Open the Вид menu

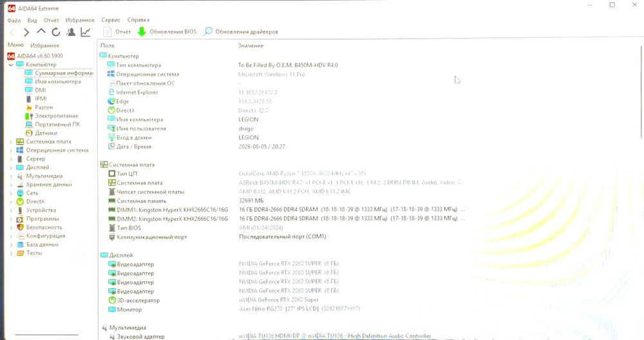(x=32, y=20)
